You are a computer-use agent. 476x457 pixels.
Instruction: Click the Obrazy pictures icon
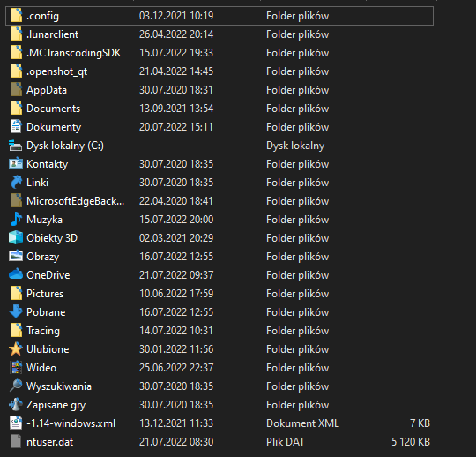pyautogui.click(x=16, y=256)
